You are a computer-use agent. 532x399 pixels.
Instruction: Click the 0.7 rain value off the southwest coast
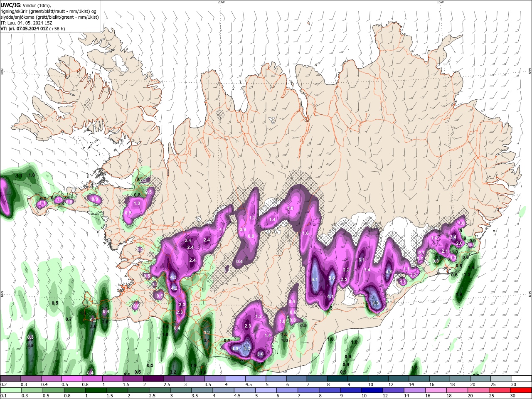click(x=69, y=319)
